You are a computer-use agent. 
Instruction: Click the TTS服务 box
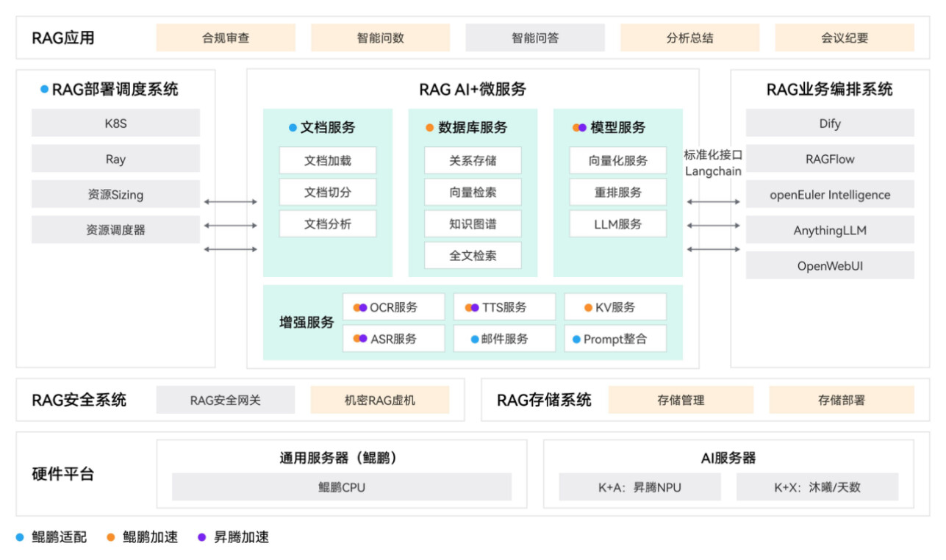coord(504,307)
